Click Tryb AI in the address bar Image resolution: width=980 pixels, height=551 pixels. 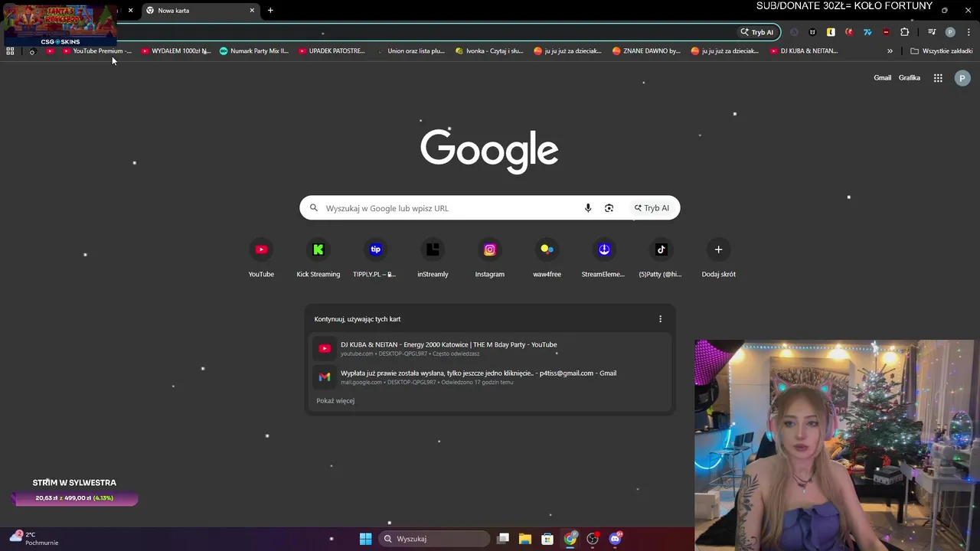756,32
